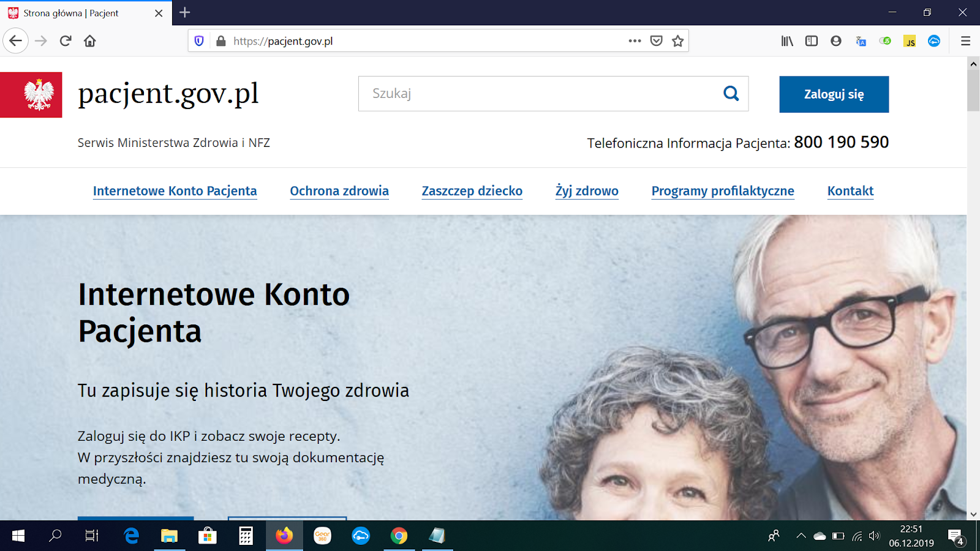Toggle JavaScript with the JS switch extension

(x=885, y=41)
